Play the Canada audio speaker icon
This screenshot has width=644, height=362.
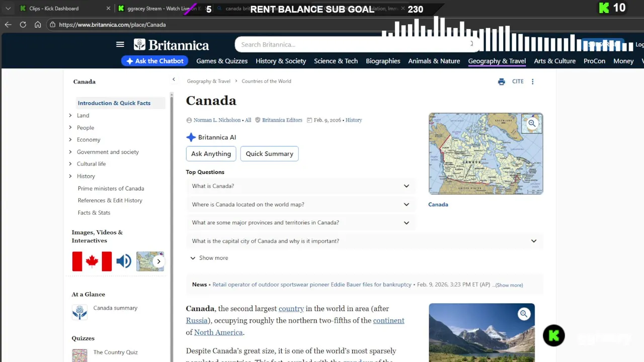(x=124, y=261)
